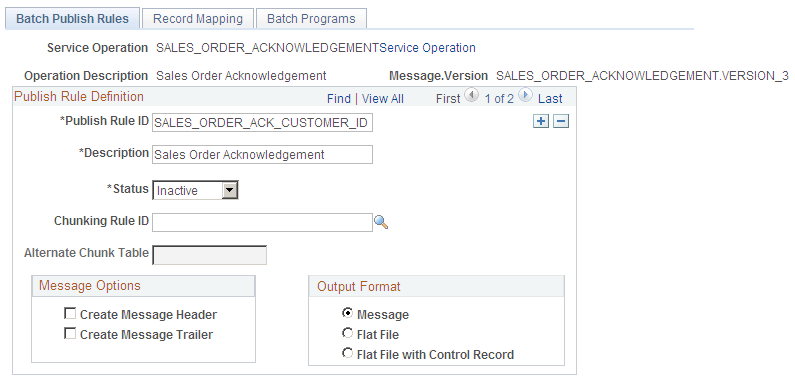Screen dimensions: 795x383
Task: Enable Create Message Header checkbox
Action: (x=70, y=314)
